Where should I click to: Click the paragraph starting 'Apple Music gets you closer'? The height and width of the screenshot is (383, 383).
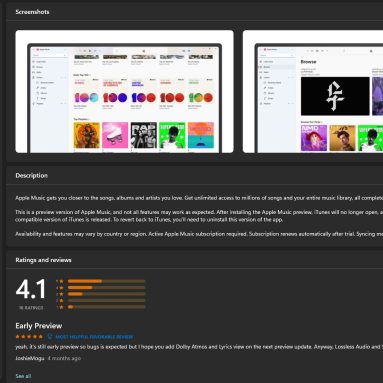pos(199,198)
